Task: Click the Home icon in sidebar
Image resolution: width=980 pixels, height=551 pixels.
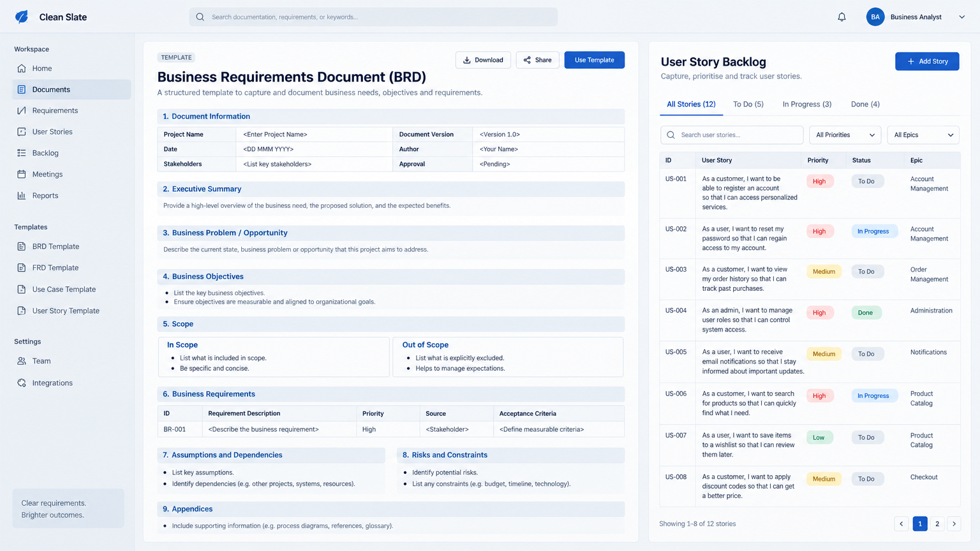Action: 22,68
